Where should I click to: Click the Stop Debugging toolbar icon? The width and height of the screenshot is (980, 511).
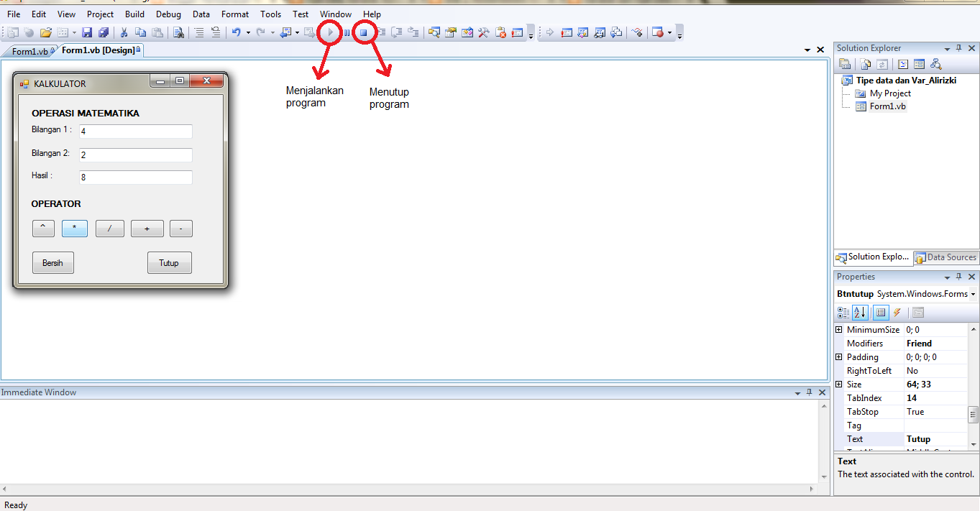(x=365, y=32)
